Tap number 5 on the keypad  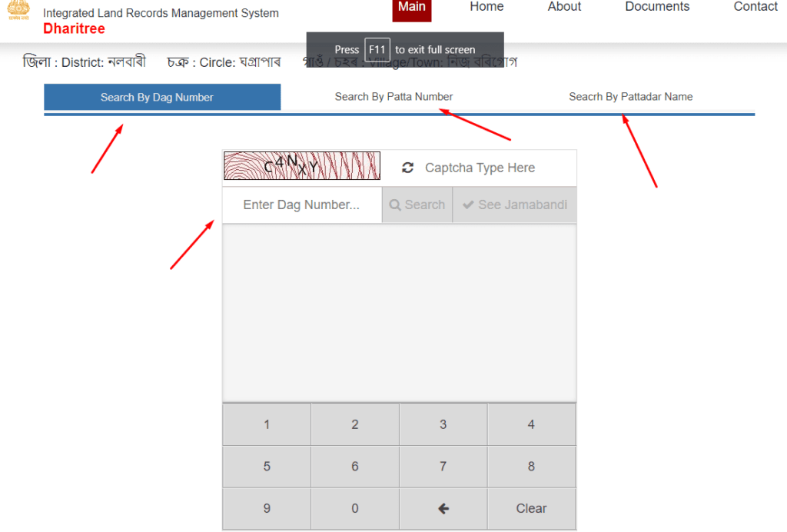click(267, 467)
